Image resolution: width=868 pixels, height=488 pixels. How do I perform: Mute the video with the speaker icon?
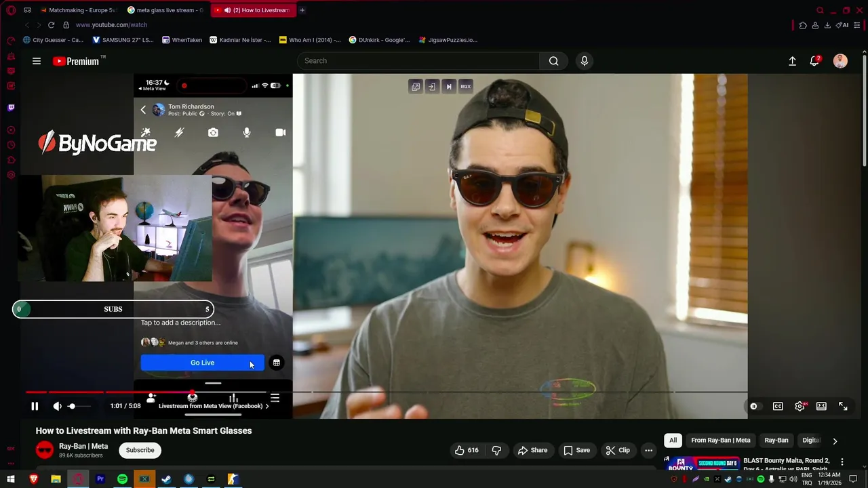(57, 406)
